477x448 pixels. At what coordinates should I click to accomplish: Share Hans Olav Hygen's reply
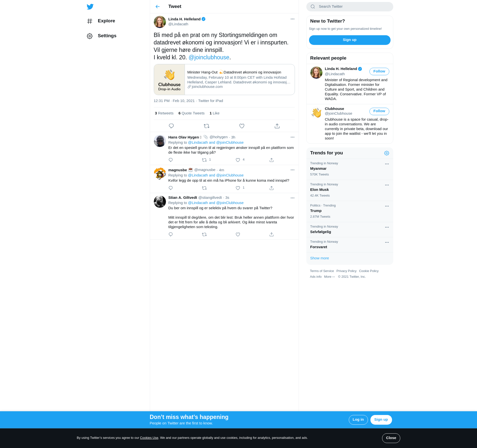(272, 160)
